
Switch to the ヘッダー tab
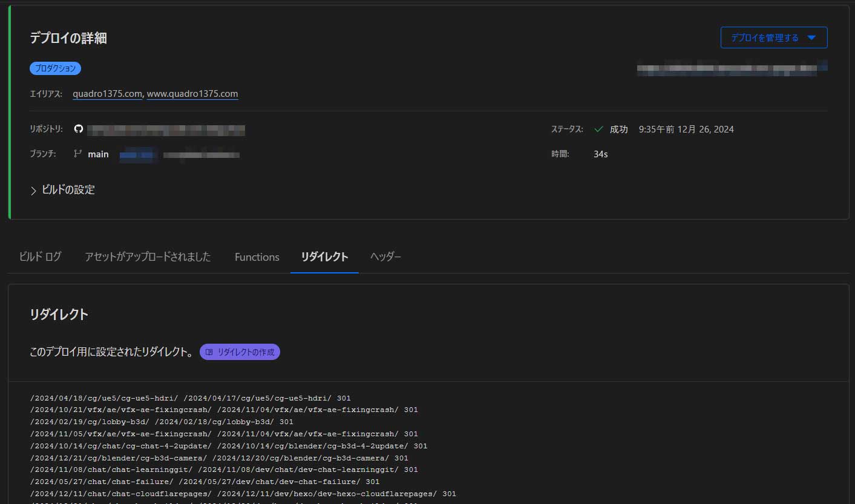[x=385, y=257]
